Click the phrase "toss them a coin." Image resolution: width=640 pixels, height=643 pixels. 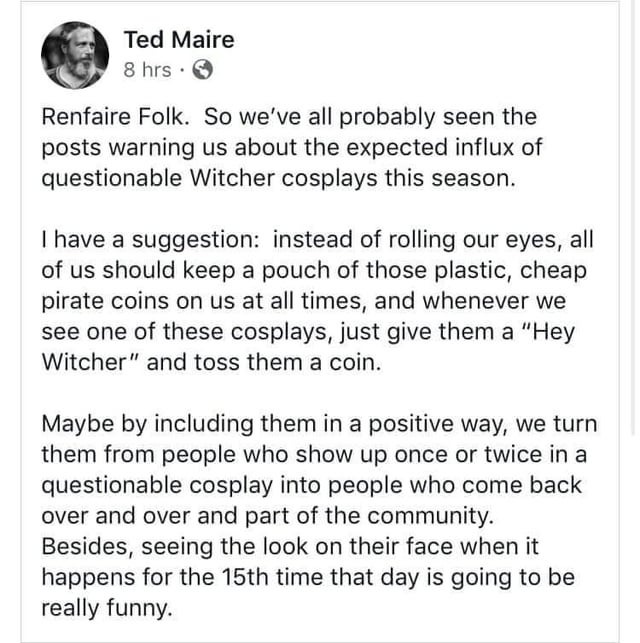tap(288, 363)
